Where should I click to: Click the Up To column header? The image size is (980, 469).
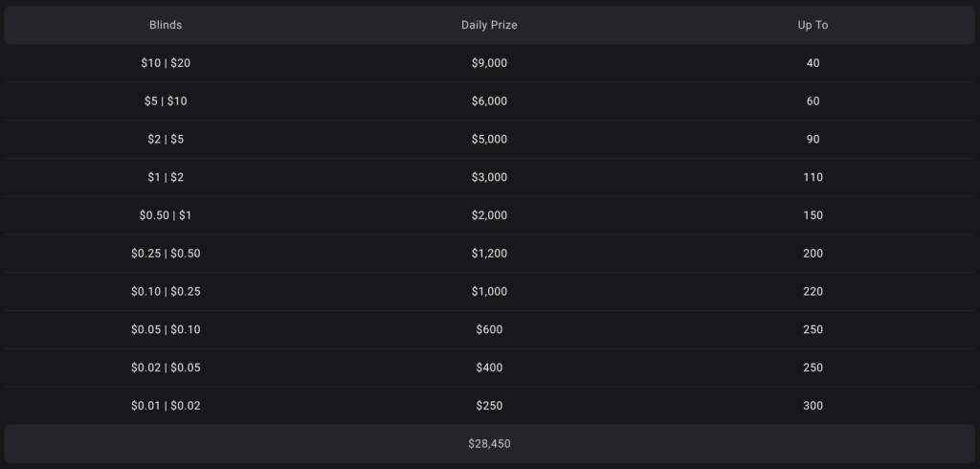pos(813,25)
